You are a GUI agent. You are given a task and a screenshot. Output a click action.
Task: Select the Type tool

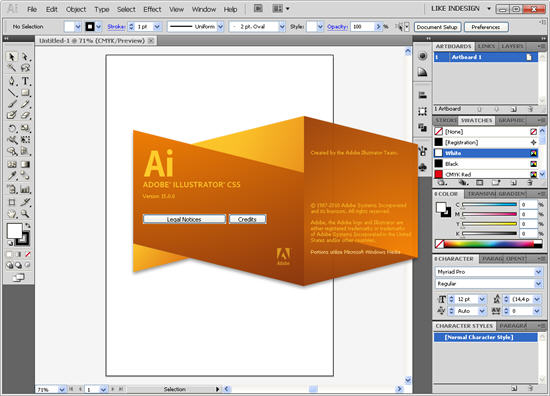[25, 81]
